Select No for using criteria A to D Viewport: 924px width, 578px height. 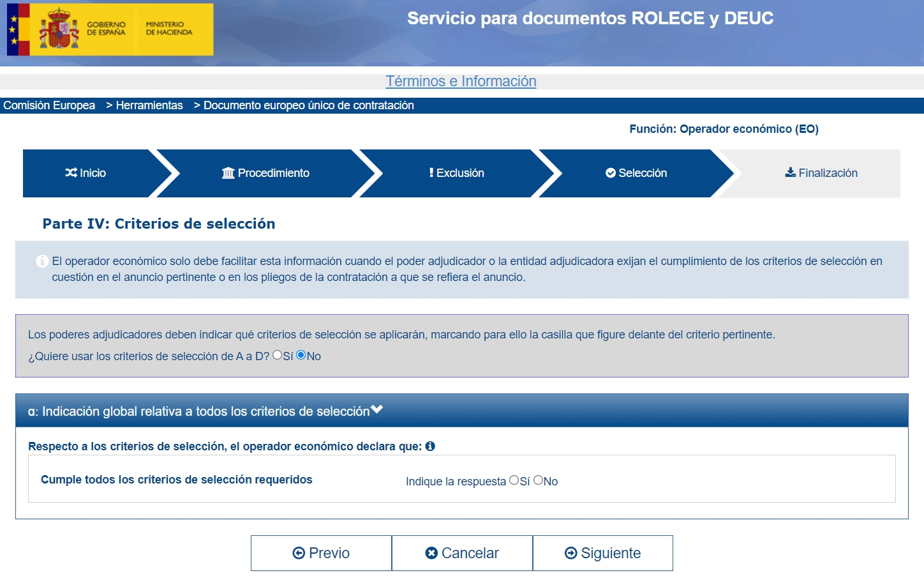point(301,355)
